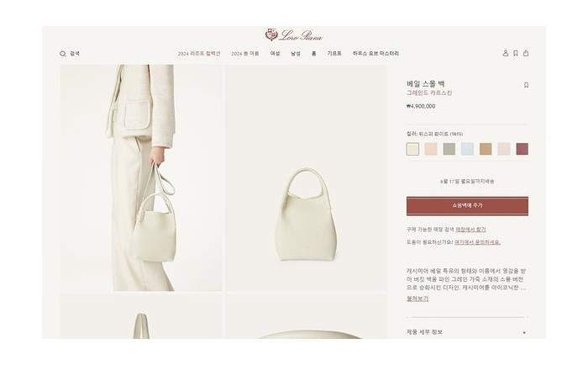Open the account user icon
588x365 pixels.
505,53
